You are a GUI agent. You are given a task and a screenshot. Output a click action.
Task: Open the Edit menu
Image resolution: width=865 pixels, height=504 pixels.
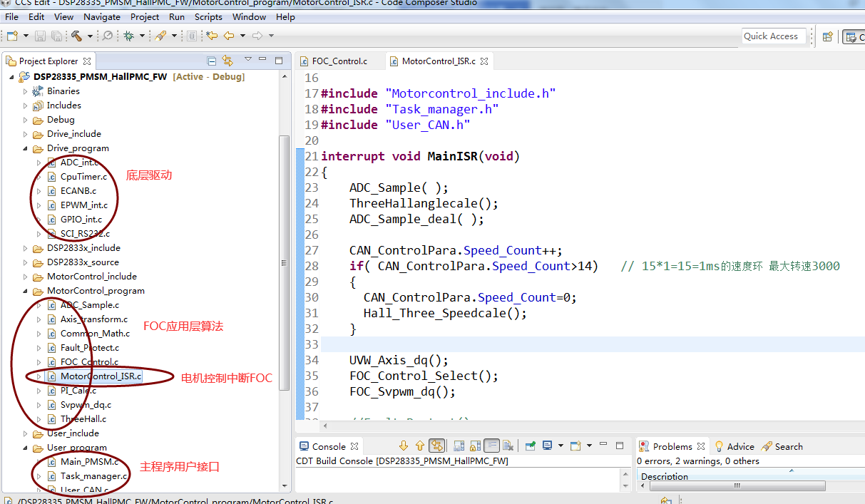click(x=36, y=16)
